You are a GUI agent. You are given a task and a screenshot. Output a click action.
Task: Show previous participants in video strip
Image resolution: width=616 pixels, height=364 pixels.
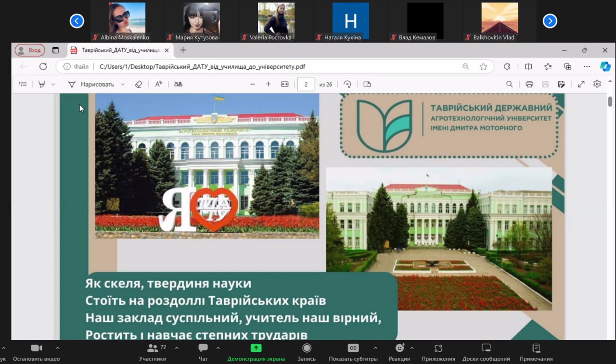77,21
